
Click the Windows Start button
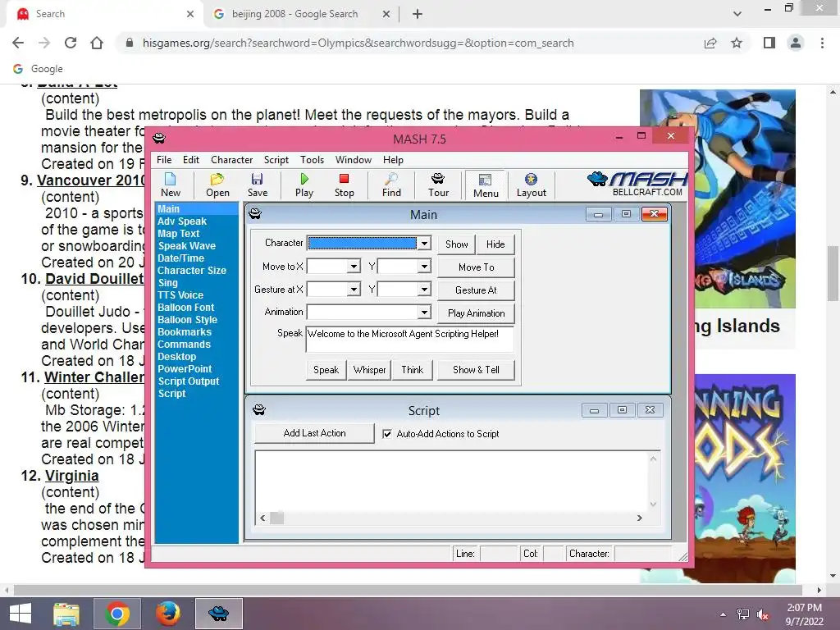tap(21, 614)
